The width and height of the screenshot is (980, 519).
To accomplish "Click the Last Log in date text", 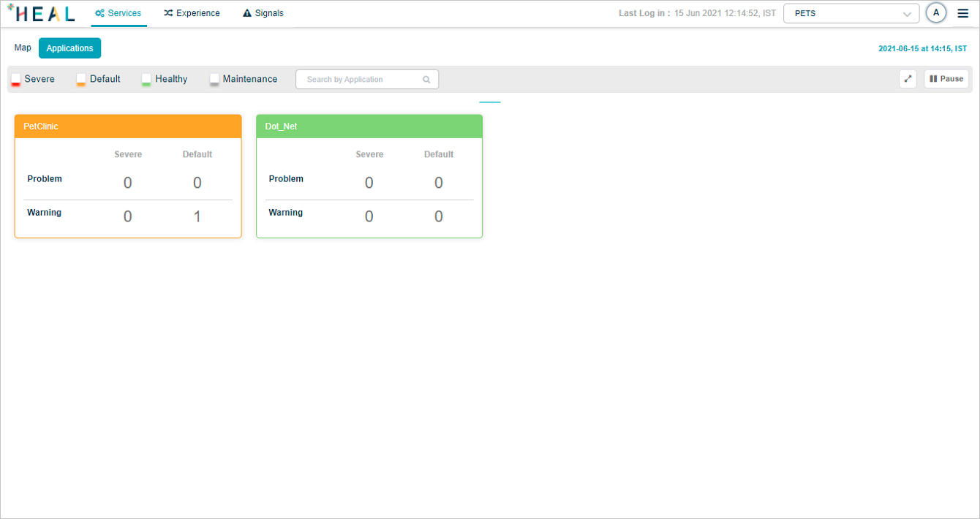I will 725,13.
